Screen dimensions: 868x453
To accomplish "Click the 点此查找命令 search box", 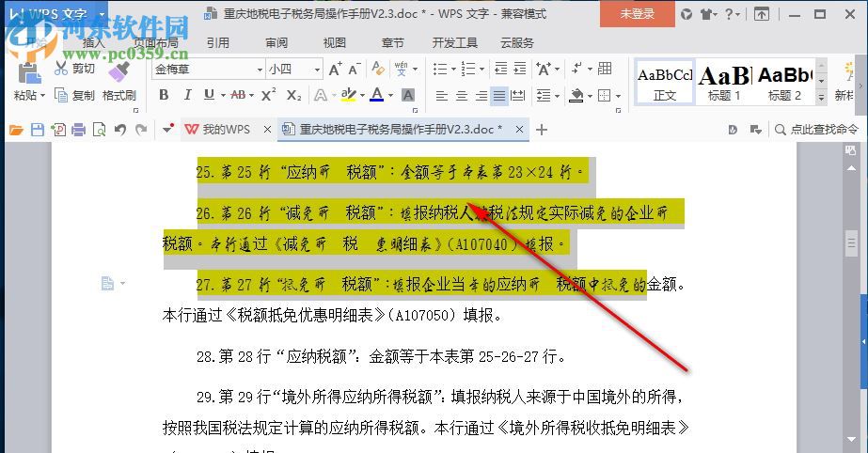I will click(x=816, y=130).
